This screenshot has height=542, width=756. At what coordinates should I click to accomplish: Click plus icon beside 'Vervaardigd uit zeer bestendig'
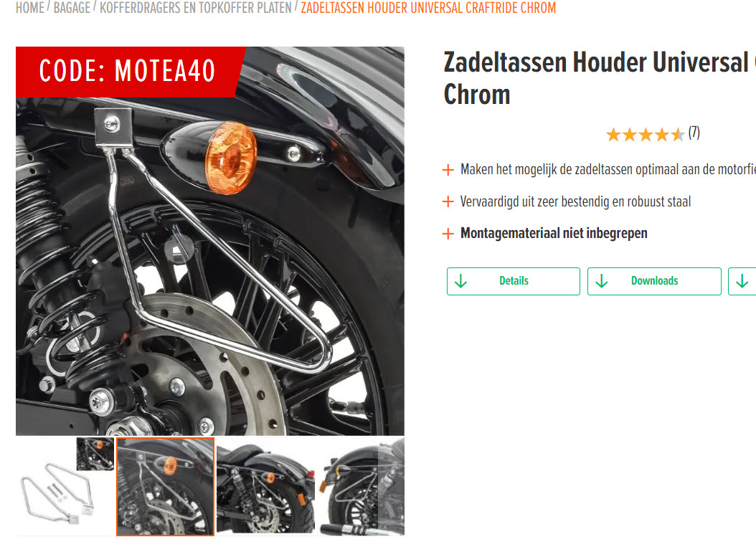[x=448, y=202]
